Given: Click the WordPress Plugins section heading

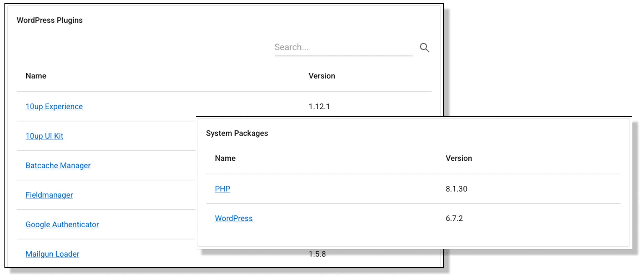Looking at the screenshot, I should (x=49, y=20).
